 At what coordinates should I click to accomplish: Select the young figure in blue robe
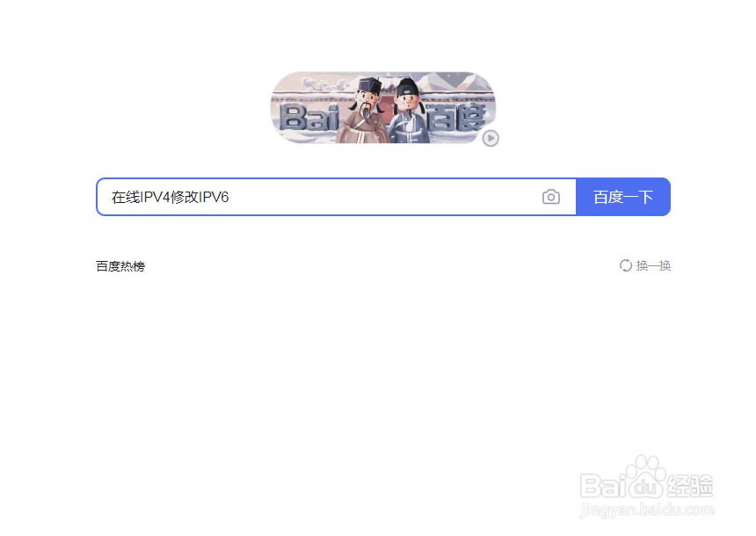(x=409, y=112)
